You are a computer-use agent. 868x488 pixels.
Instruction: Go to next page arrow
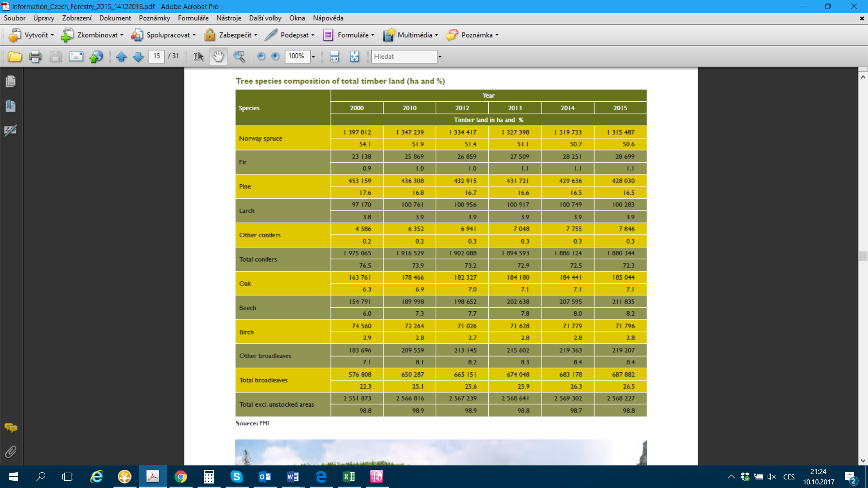point(138,56)
